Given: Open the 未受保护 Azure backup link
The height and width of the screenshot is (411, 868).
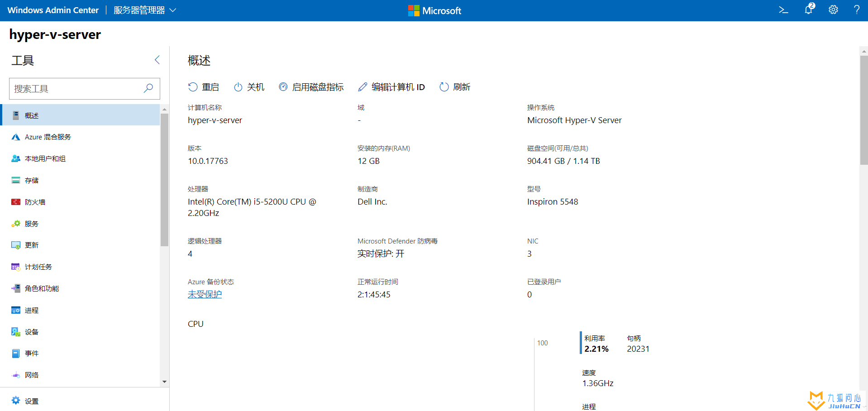Looking at the screenshot, I should [x=205, y=294].
